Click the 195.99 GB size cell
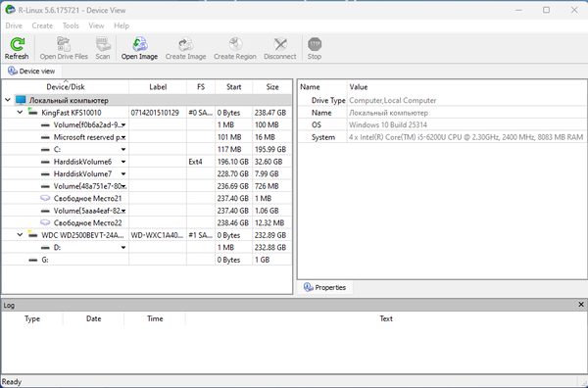Image resolution: width=588 pixels, height=388 pixels. pos(270,149)
